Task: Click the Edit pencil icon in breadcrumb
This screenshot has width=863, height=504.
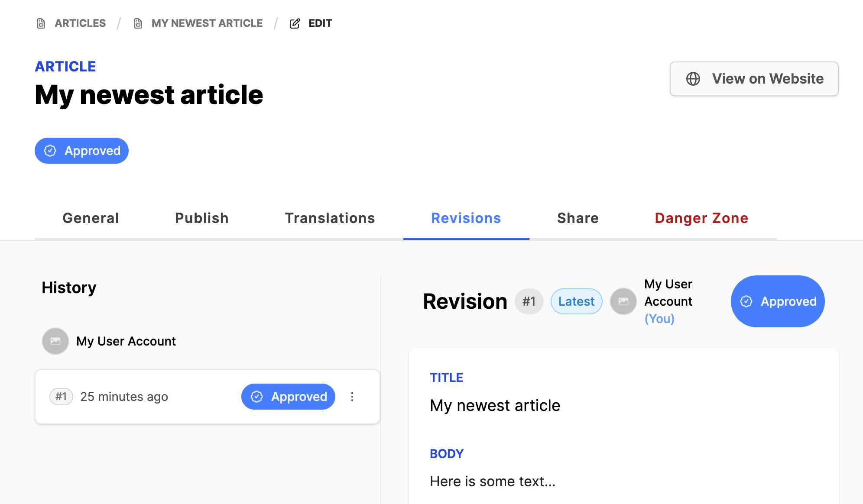Action: [x=295, y=23]
